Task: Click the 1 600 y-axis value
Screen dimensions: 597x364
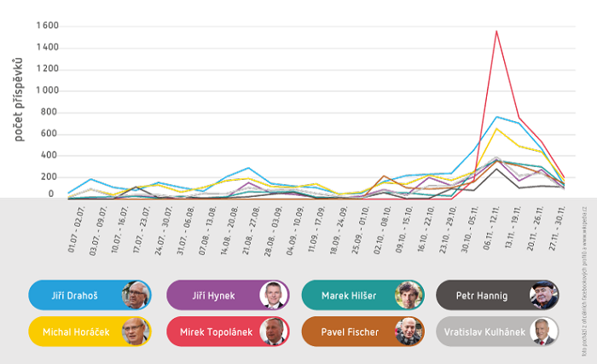Action: point(47,26)
